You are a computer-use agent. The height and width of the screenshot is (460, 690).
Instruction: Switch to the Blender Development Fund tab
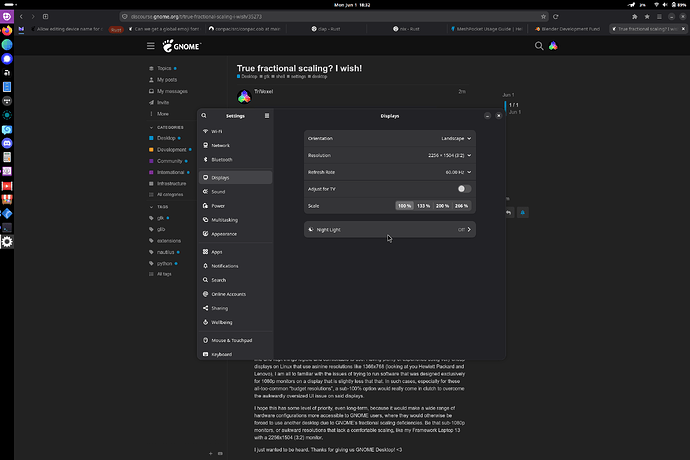pyautogui.click(x=567, y=29)
